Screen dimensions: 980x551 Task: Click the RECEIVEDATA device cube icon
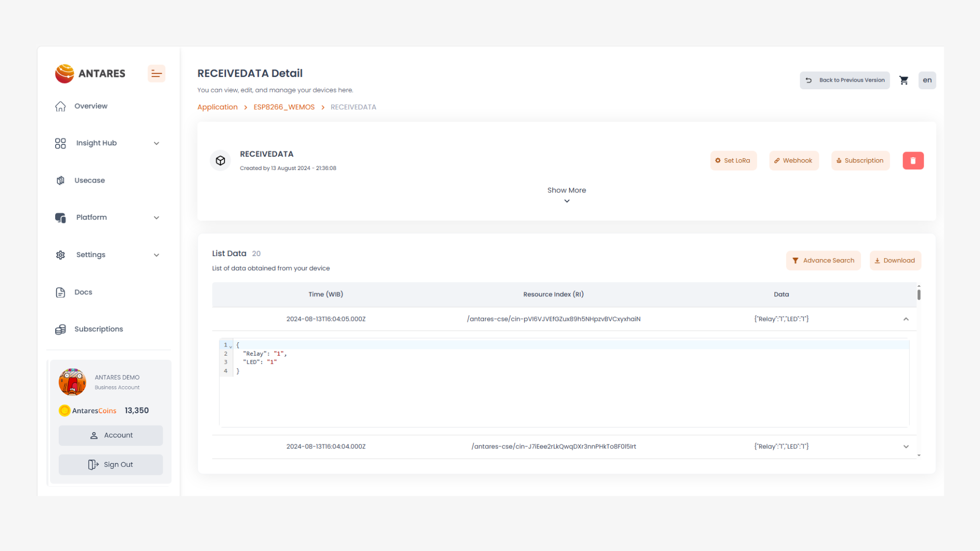[x=220, y=161]
